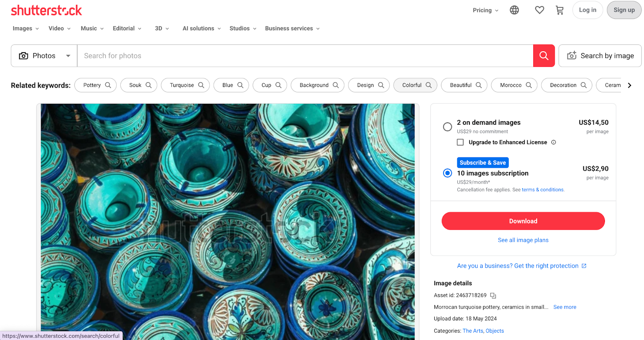Screen dimensions: 644x340
Task: Click the magnifier icon in Background keyword
Action: click(336, 85)
